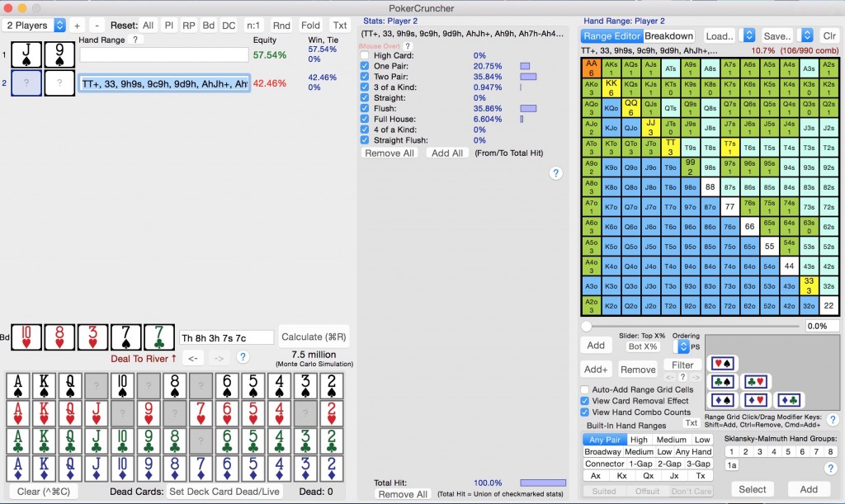Open help next to Hand Range label

[x=135, y=40]
